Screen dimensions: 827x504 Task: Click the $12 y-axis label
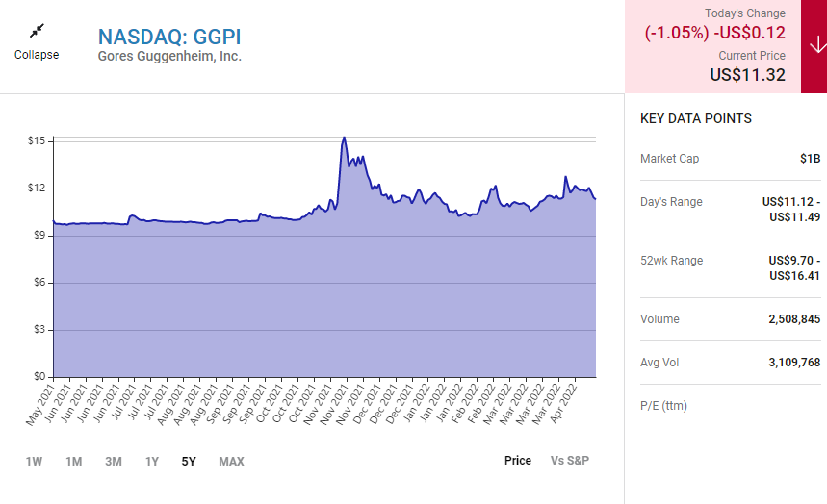coord(37,189)
